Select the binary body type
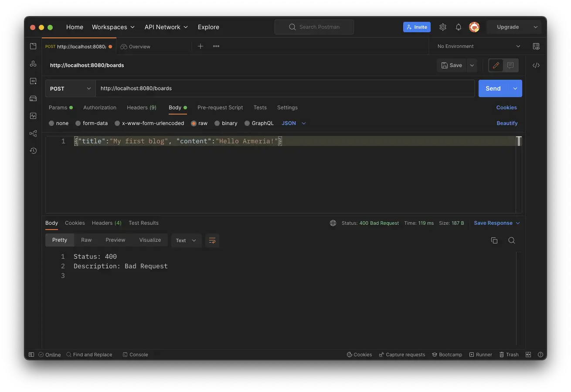Image resolution: width=571 pixels, height=392 pixels. 226,123
